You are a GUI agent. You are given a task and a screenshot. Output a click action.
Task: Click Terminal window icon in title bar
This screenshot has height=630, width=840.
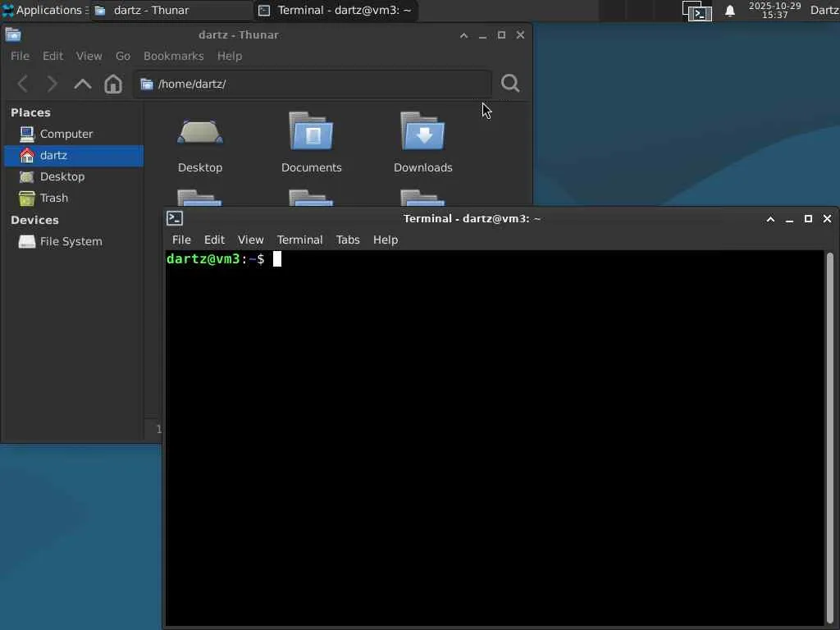pos(175,218)
